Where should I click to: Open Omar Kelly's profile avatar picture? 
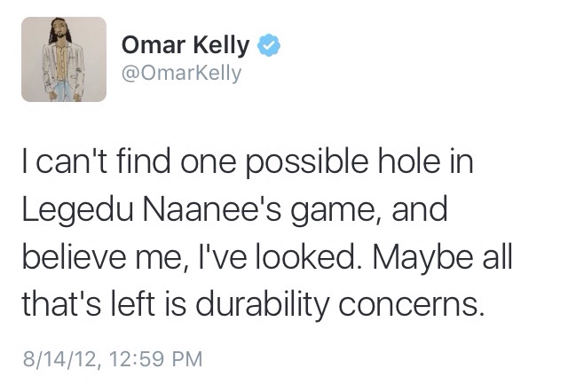64,59
